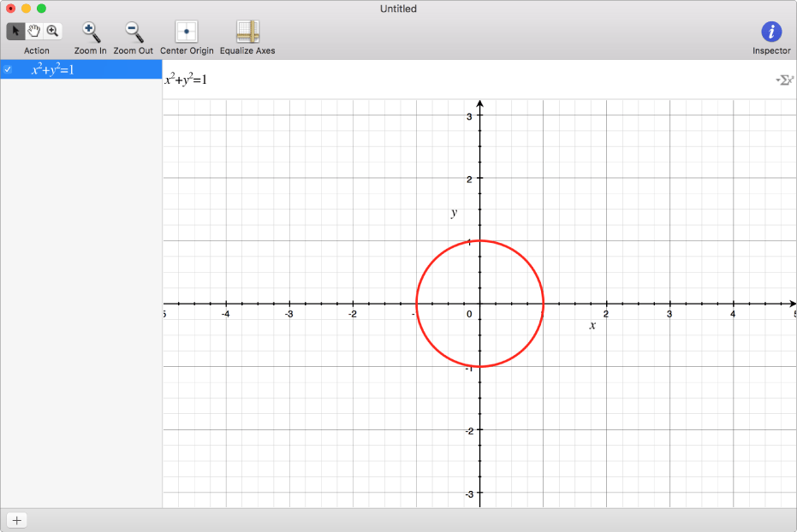Click the Zoom In toolbar icon
The width and height of the screenshot is (797, 532).
91,33
